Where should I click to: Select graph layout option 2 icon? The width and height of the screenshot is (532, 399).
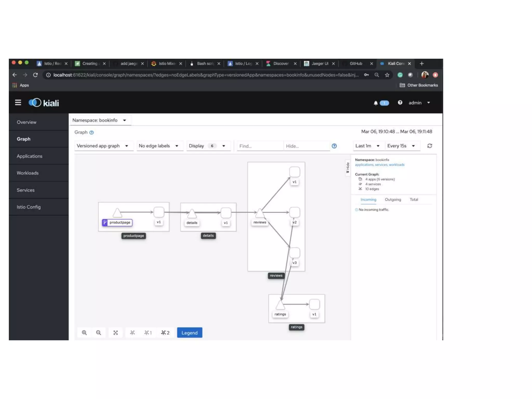(x=165, y=333)
